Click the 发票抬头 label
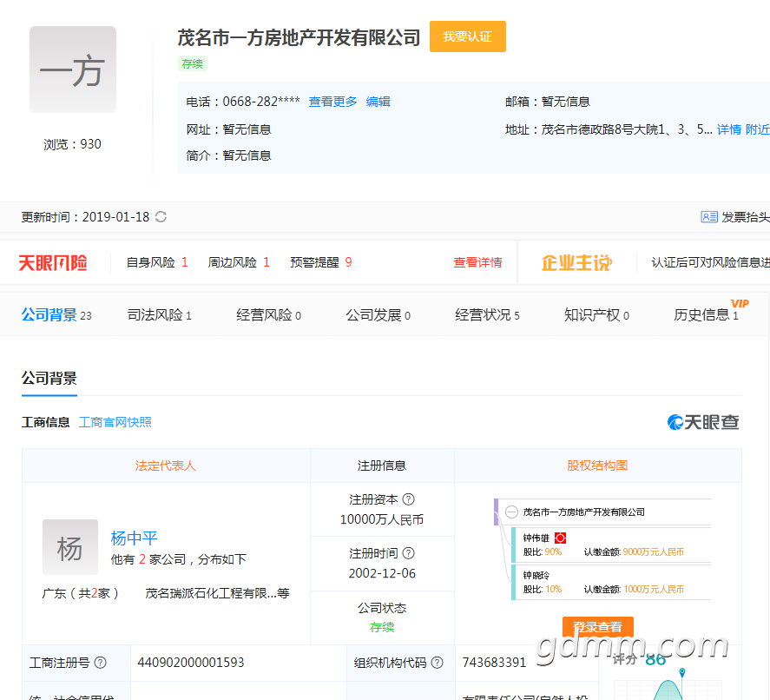Viewport: 770px width, 700px height. pyautogui.click(x=746, y=217)
